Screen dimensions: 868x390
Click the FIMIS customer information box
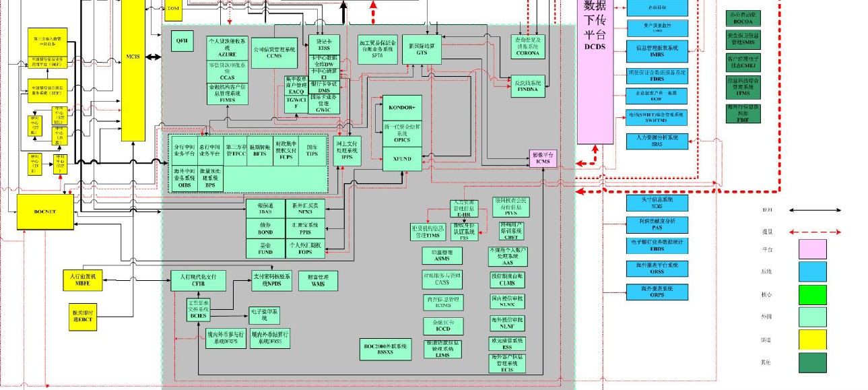point(228,94)
